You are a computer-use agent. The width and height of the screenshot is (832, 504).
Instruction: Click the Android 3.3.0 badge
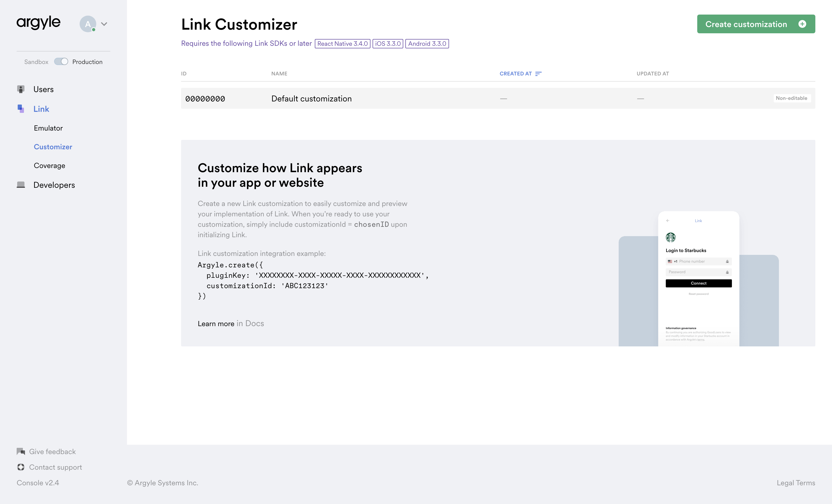(427, 43)
